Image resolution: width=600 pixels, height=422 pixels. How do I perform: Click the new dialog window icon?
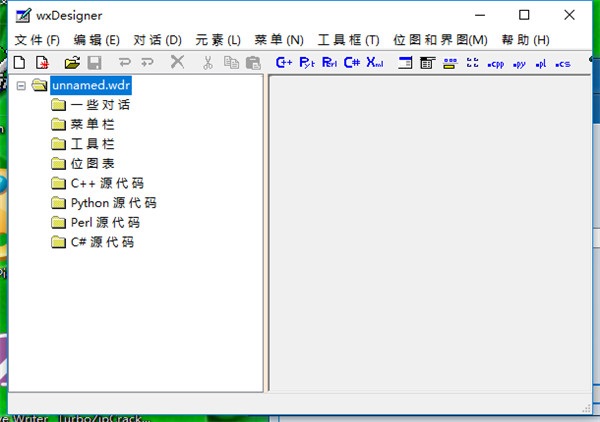coord(405,62)
